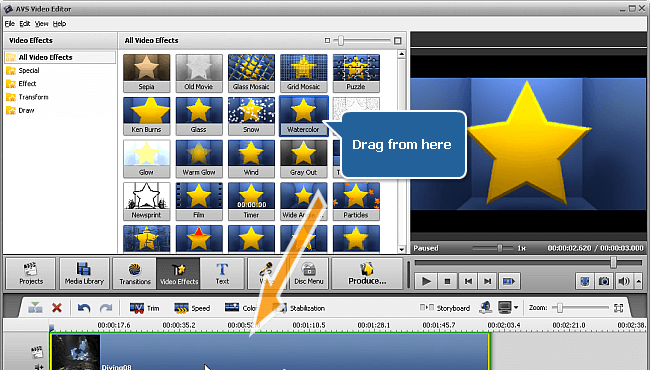The height and width of the screenshot is (370, 650).
Task: Select the Timer effect thumbnail
Action: click(x=251, y=201)
